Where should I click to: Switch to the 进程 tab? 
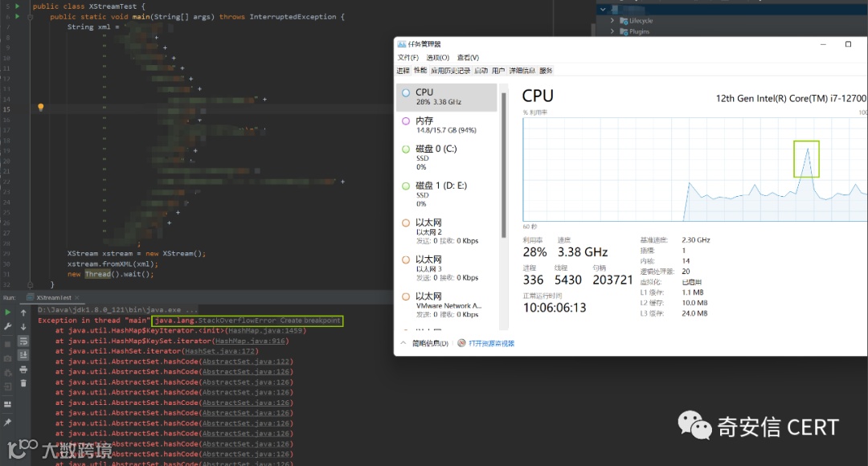click(x=403, y=71)
